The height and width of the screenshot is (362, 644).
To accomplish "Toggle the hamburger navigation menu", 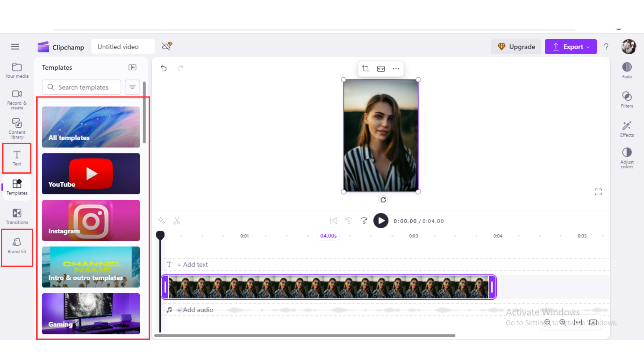I will (x=15, y=47).
